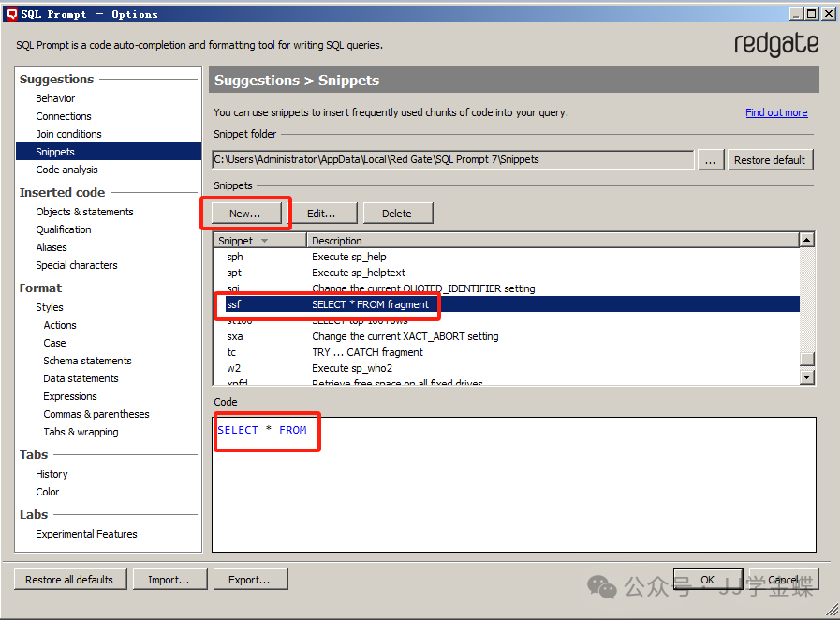
Task: Sort by the Snippet column header
Action: pos(259,241)
